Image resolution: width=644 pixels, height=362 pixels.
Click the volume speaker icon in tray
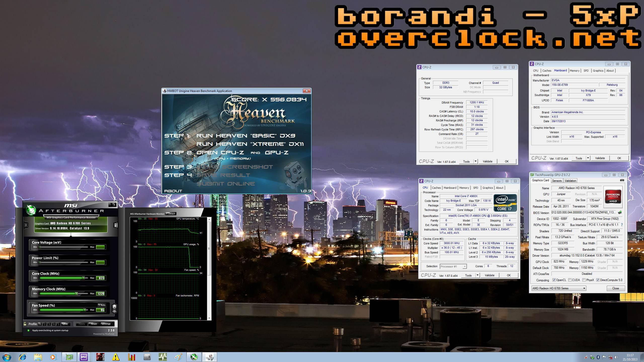click(x=616, y=357)
